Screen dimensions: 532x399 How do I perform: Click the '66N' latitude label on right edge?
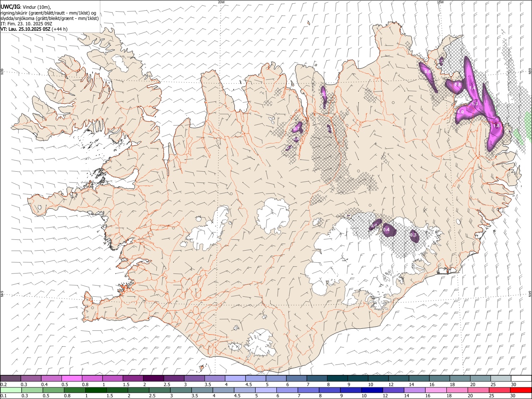click(530, 72)
